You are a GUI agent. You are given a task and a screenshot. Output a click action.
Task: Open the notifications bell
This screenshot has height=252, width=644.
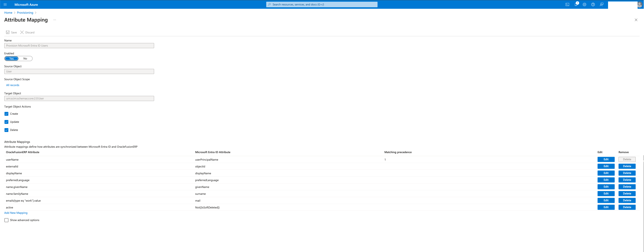(x=576, y=4)
